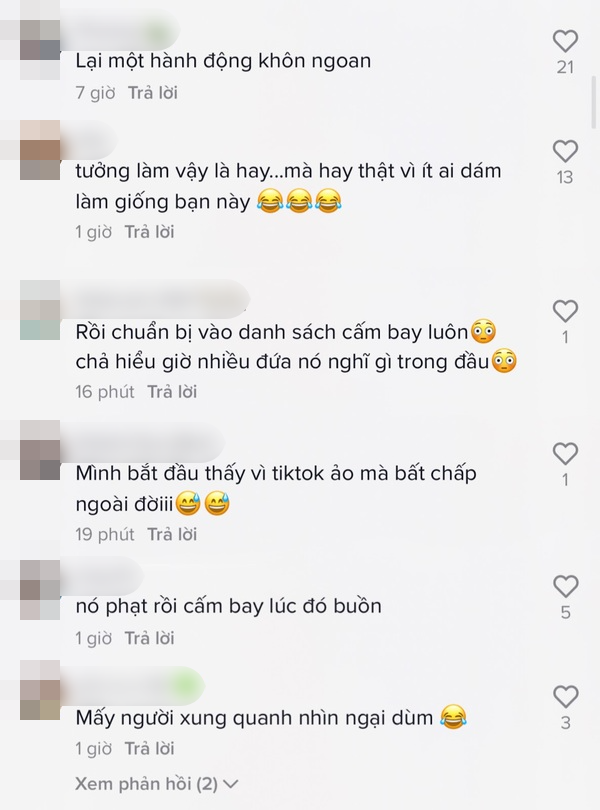Viewport: 600px width, 810px height.
Task: Tap heart on 'Rồi chuẩn bị vào danh sách' comment
Action: click(x=565, y=311)
